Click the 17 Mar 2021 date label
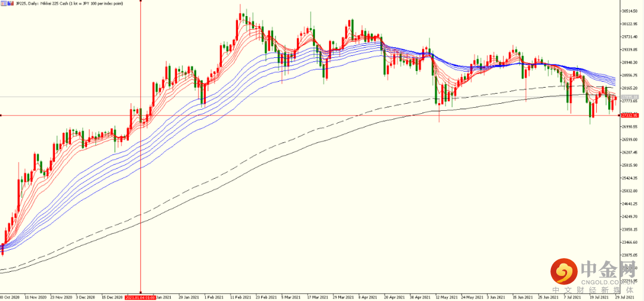Viewport: 644px width, 301px height. click(317, 297)
